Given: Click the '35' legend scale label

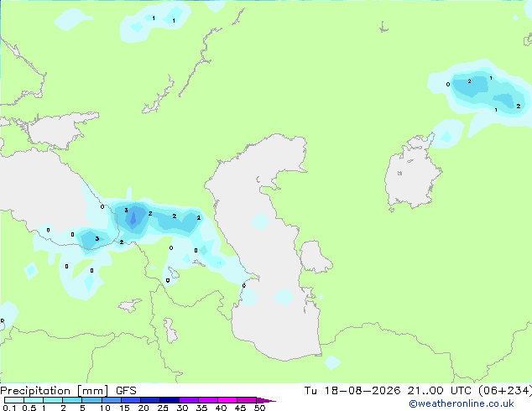Looking at the screenshot, I should coord(201,408).
